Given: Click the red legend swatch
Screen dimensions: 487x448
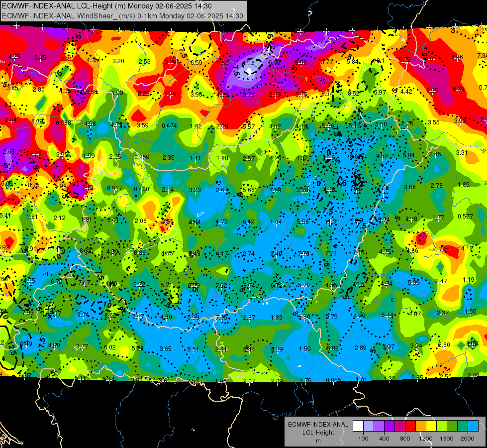Looking at the screenshot, I should click(x=410, y=426).
